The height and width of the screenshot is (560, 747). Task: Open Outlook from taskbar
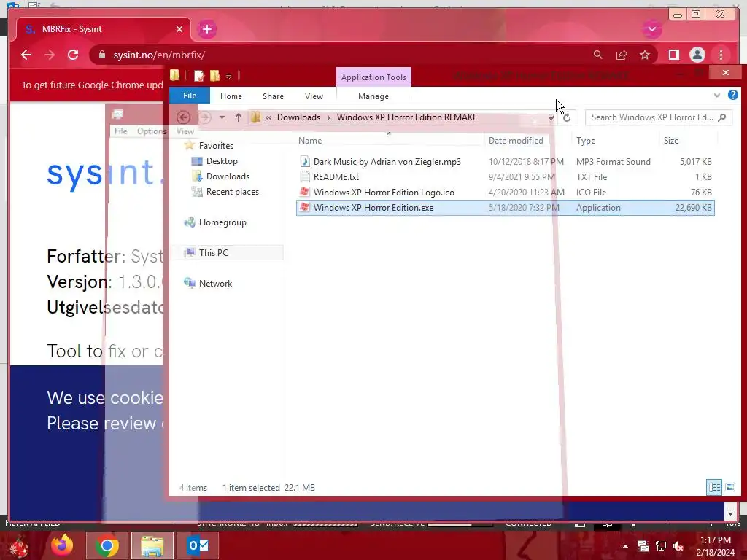point(198,545)
